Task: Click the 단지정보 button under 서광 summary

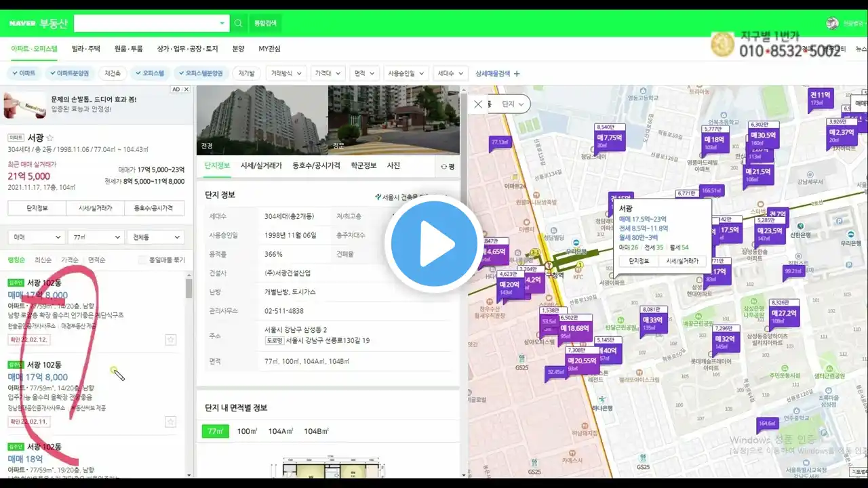Action: [x=37, y=208]
